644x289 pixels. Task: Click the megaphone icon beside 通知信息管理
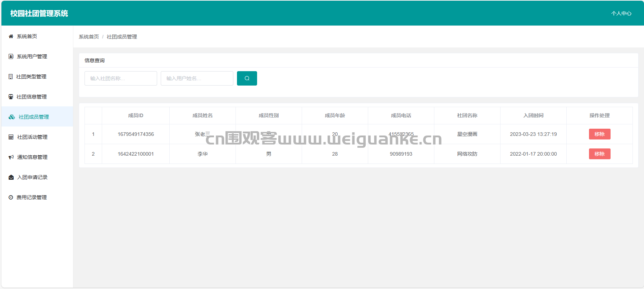(x=11, y=157)
